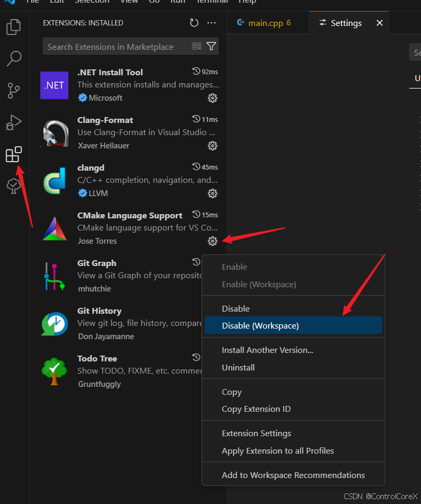This screenshot has height=504, width=421.
Task: Select Uninstall in the context menu
Action: (293, 368)
